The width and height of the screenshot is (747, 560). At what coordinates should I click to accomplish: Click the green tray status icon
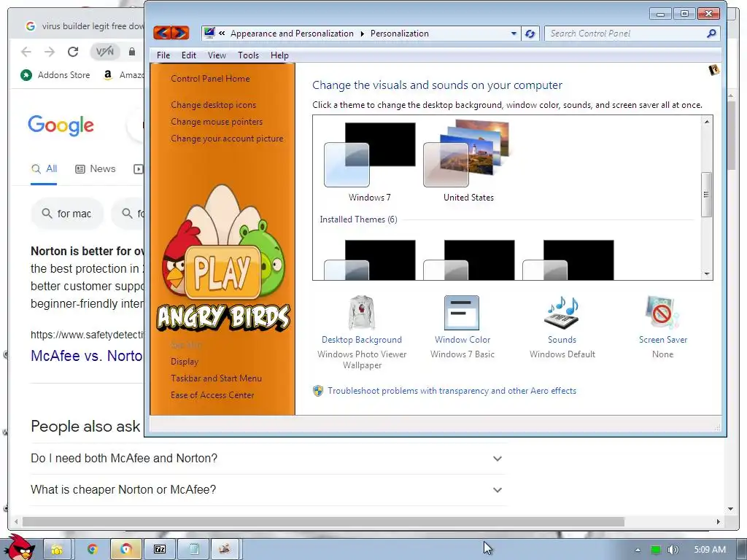coord(656,550)
